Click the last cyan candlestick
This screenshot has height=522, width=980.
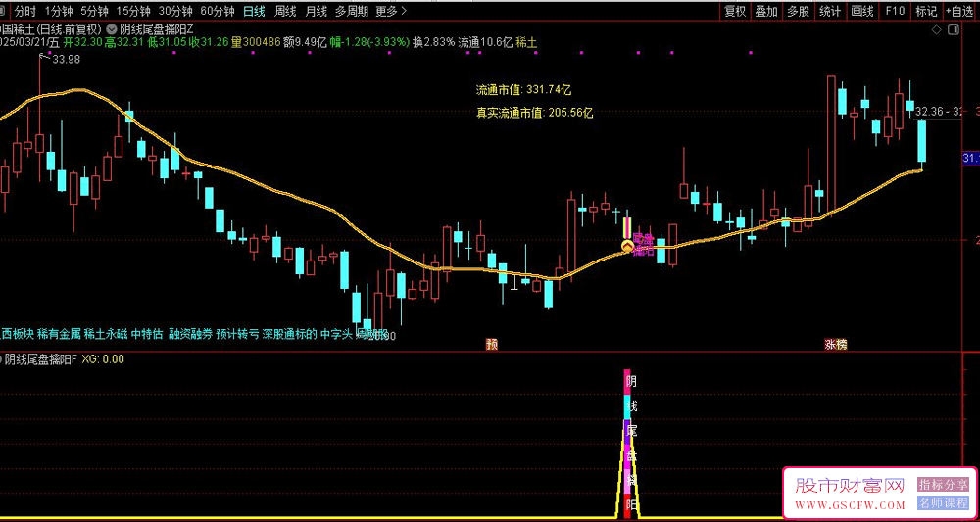[x=921, y=141]
